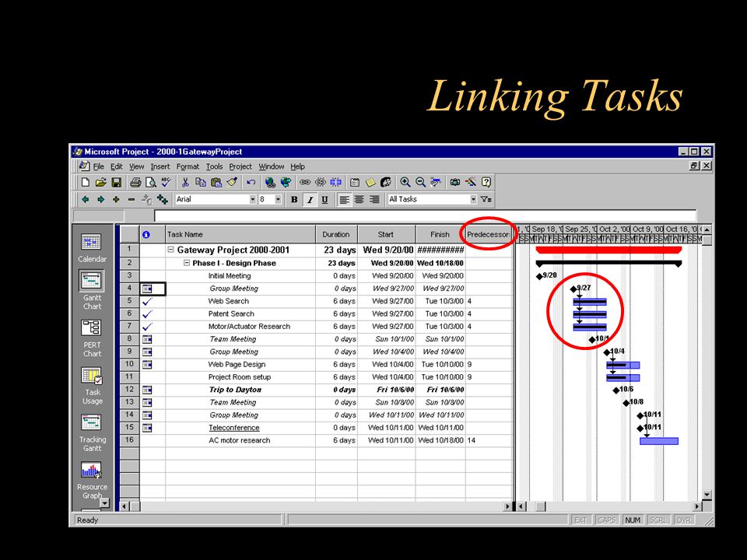Click the Link Tasks chain icon

pyautogui.click(x=305, y=182)
